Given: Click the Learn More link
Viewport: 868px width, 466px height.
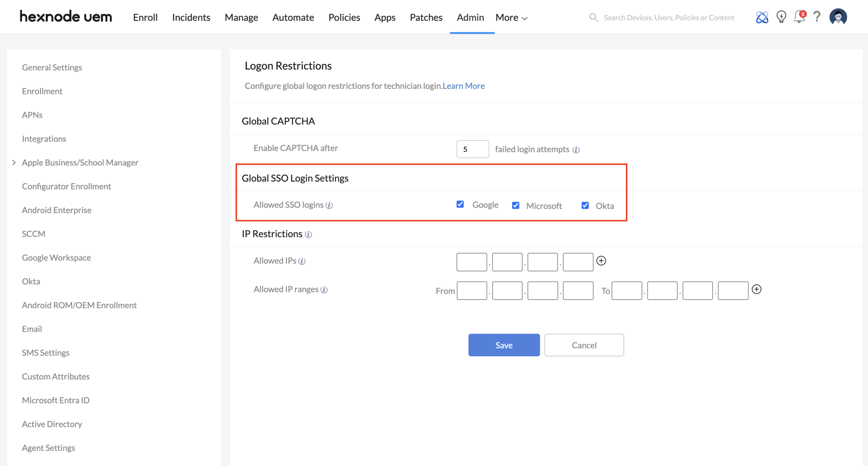Looking at the screenshot, I should coord(463,86).
